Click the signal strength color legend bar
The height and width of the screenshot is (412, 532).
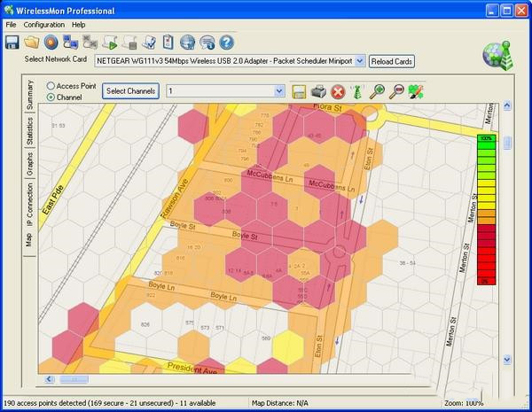(x=486, y=209)
